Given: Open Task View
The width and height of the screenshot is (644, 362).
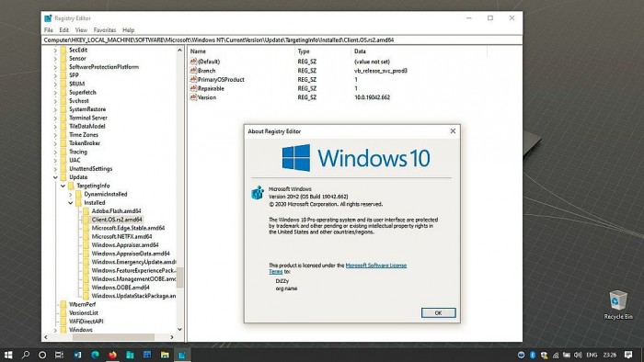Looking at the screenshot, I should (x=59, y=355).
